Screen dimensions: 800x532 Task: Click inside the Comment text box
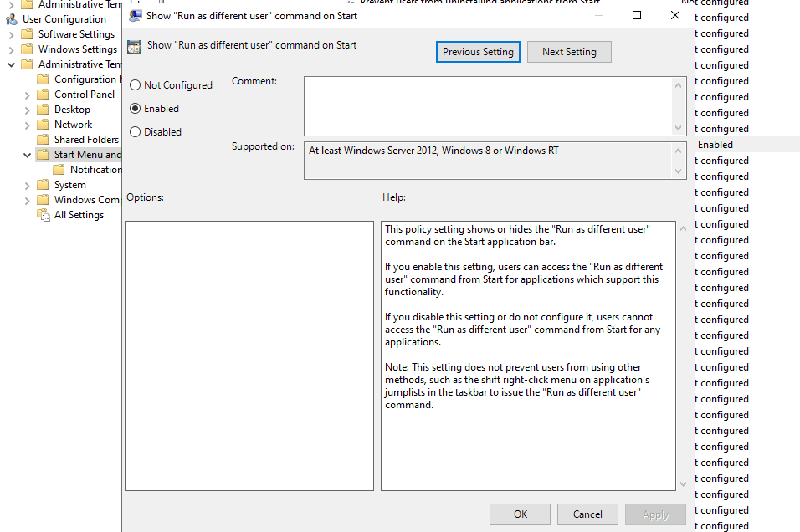click(489, 106)
